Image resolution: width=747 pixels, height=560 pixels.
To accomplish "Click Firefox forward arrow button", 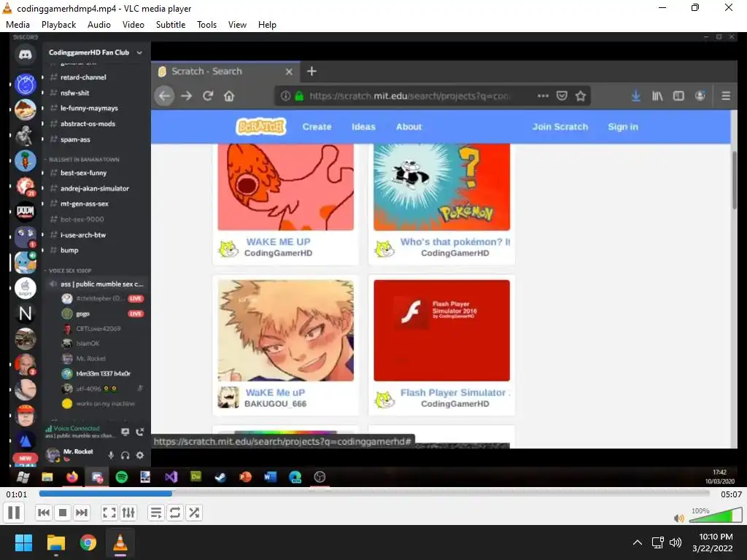I will point(187,96).
